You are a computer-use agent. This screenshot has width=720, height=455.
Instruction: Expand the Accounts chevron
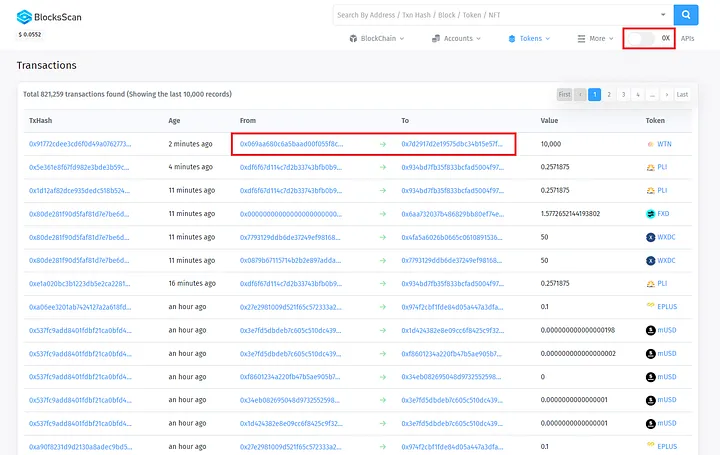click(478, 39)
